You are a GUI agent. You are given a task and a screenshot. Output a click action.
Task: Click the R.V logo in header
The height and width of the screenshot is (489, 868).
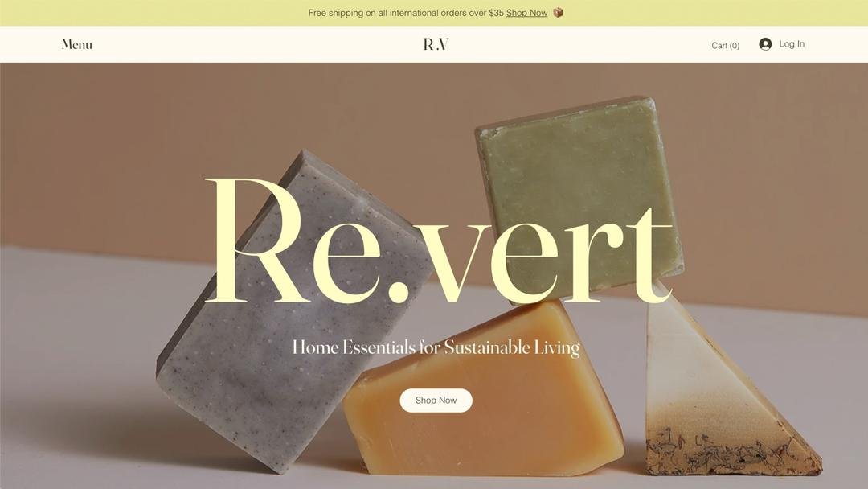click(436, 44)
